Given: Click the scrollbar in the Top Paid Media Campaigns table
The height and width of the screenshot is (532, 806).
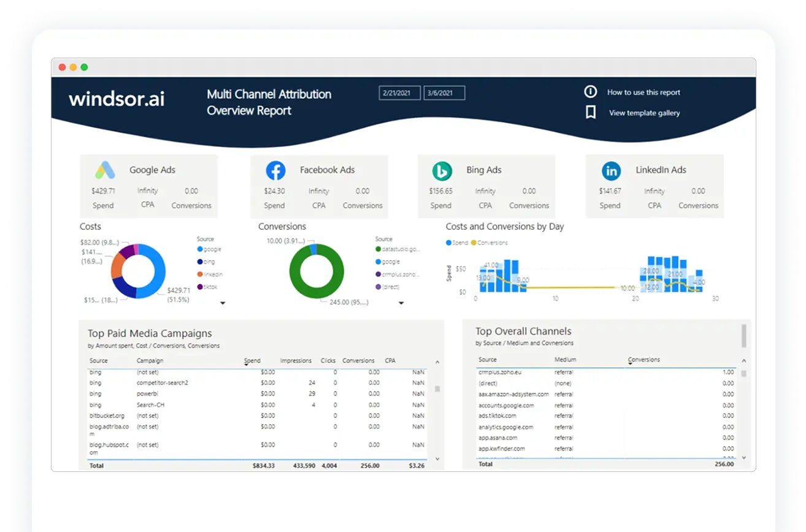Looking at the screenshot, I should click(437, 387).
